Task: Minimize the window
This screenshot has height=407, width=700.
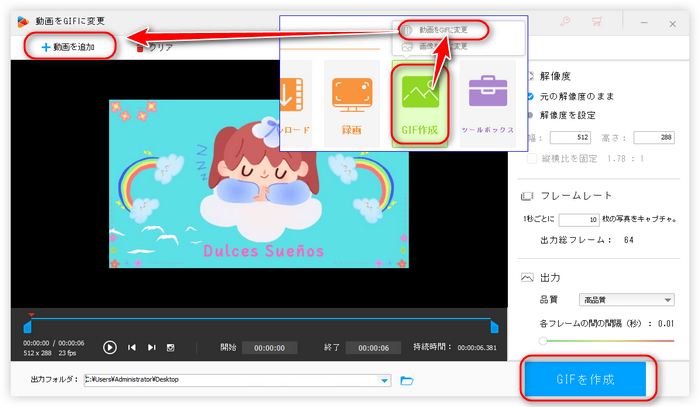Action: tap(644, 23)
